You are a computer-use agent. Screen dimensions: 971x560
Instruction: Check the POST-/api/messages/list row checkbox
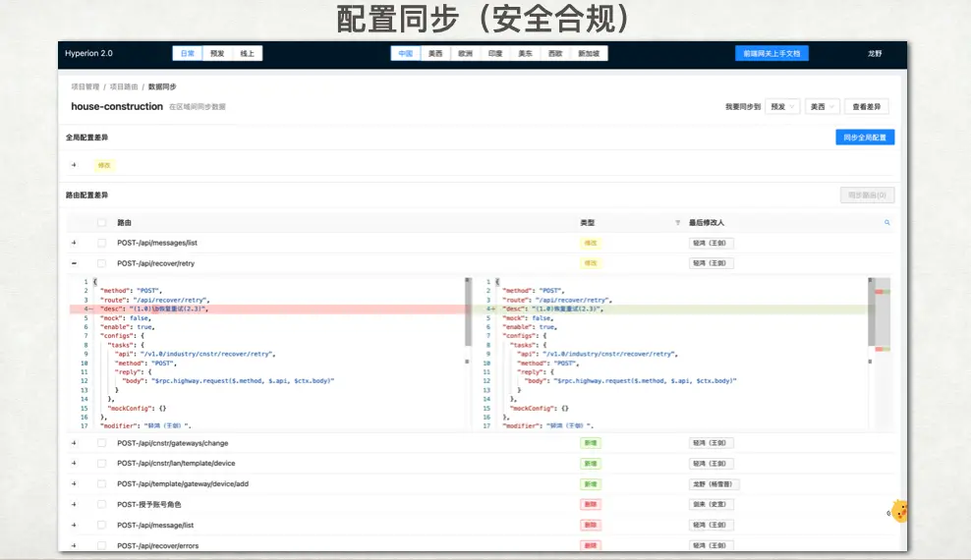101,244
